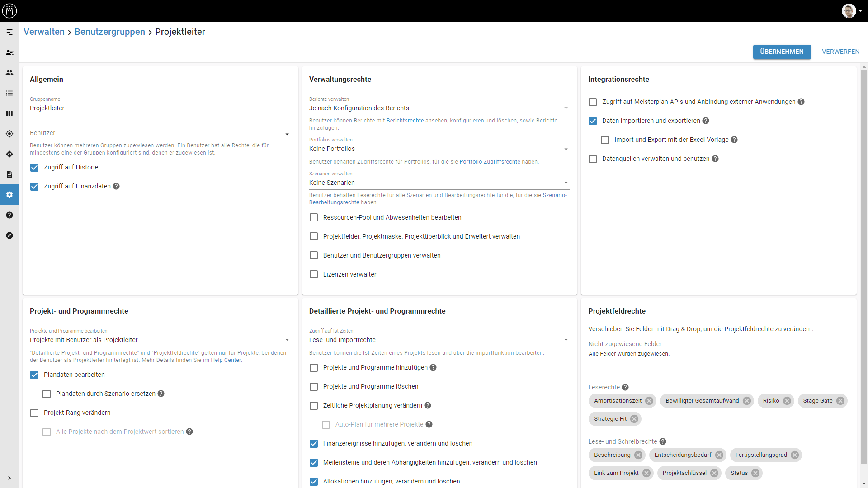This screenshot has width=868, height=488.
Task: Navigate to Verwalten breadcrumb
Action: (x=44, y=32)
